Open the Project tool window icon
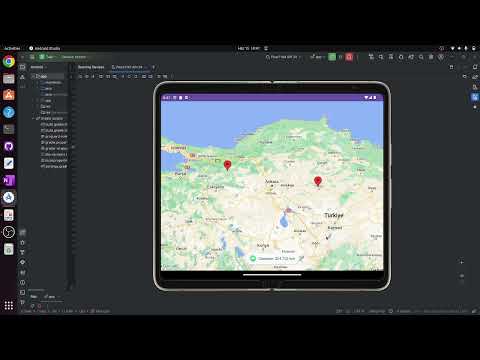The width and height of the screenshot is (480, 360). coord(22,67)
